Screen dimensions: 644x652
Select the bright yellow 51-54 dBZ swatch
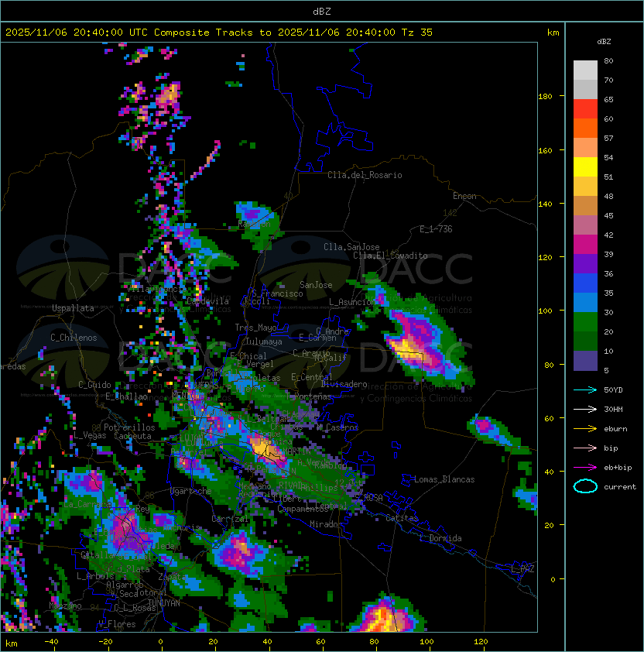coord(585,166)
